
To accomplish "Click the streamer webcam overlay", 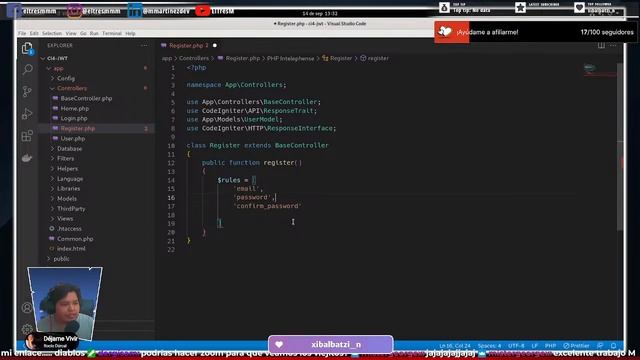I will (x=65, y=304).
